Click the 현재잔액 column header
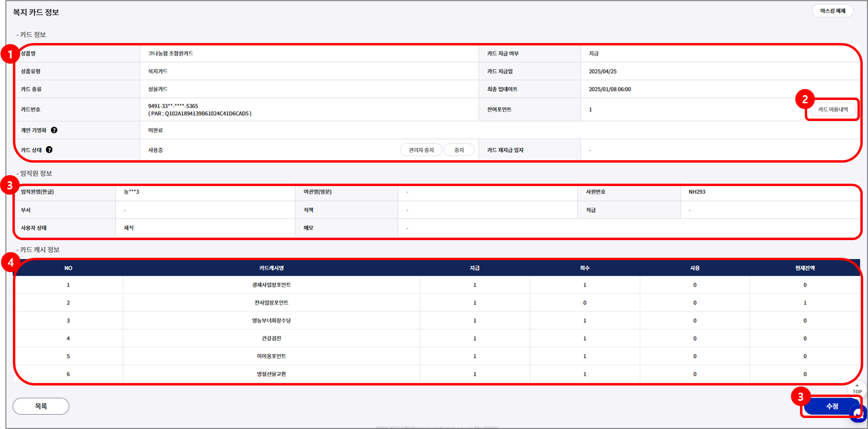The height and width of the screenshot is (429, 868). coord(805,268)
